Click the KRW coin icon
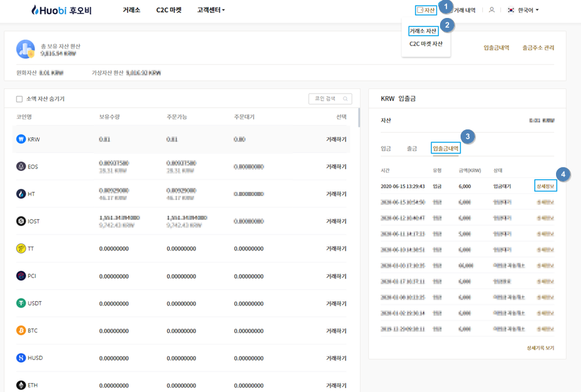This screenshot has width=581, height=392. coord(21,139)
